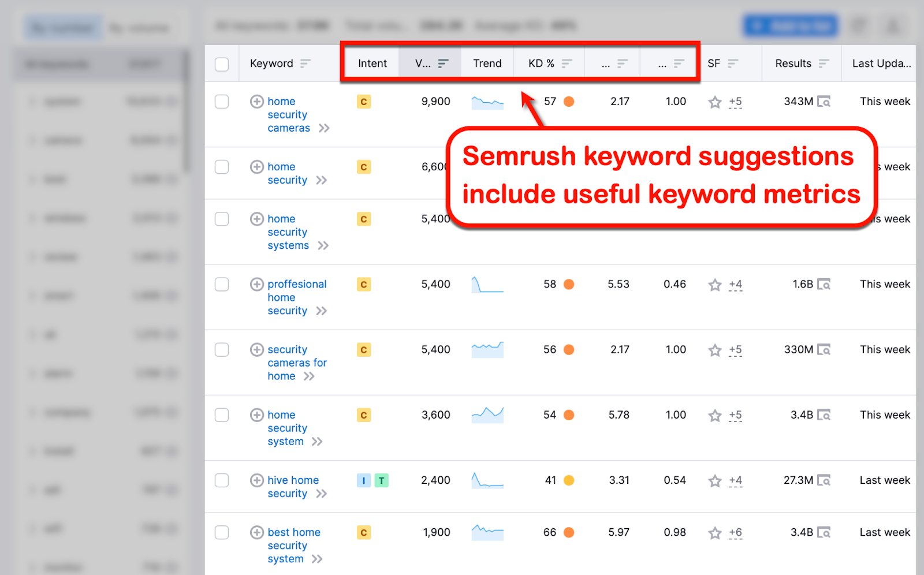
Task: Expand the double chevron after 'security cameras for home'
Action: click(x=309, y=376)
